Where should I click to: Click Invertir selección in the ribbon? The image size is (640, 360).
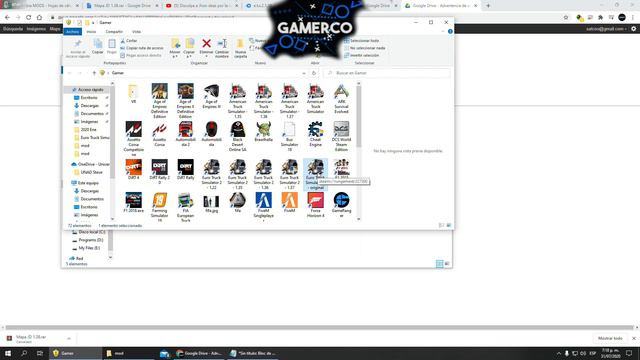click(362, 56)
